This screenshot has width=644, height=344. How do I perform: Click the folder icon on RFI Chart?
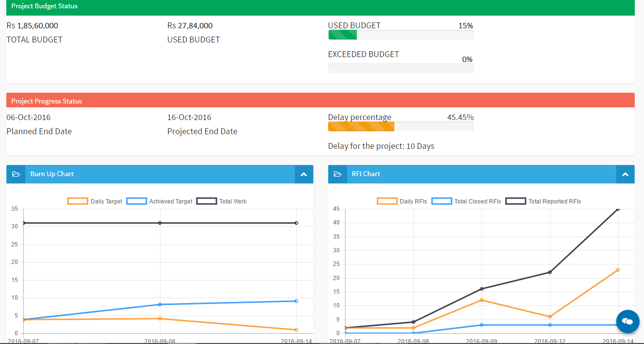(x=337, y=174)
